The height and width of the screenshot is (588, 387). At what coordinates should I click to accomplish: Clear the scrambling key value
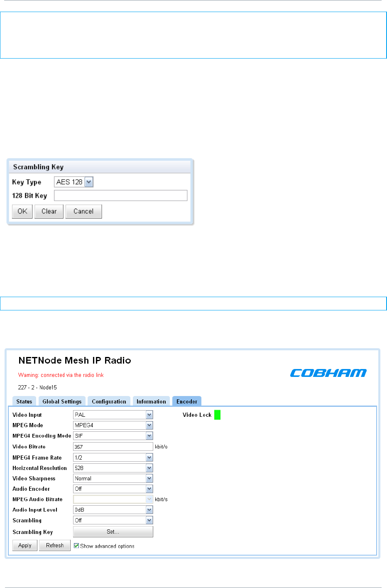49,211
